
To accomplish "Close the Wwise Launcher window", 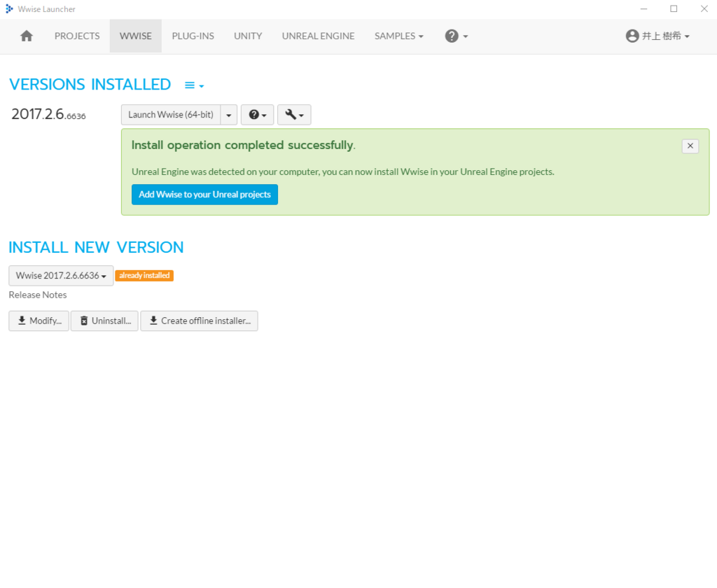I will coord(704,8).
